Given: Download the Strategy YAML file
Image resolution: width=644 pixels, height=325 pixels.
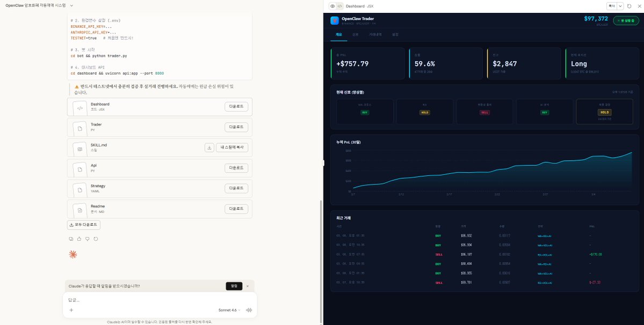Looking at the screenshot, I should pos(236,189).
